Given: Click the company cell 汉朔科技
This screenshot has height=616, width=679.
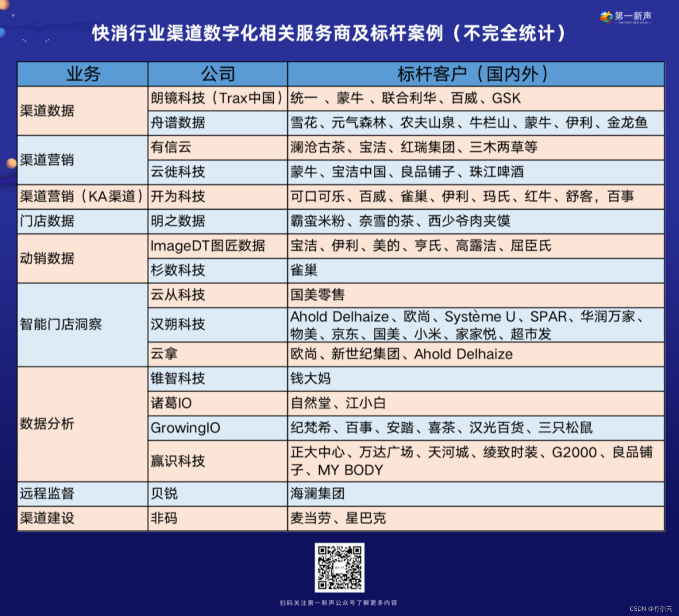Looking at the screenshot, I should (218, 325).
